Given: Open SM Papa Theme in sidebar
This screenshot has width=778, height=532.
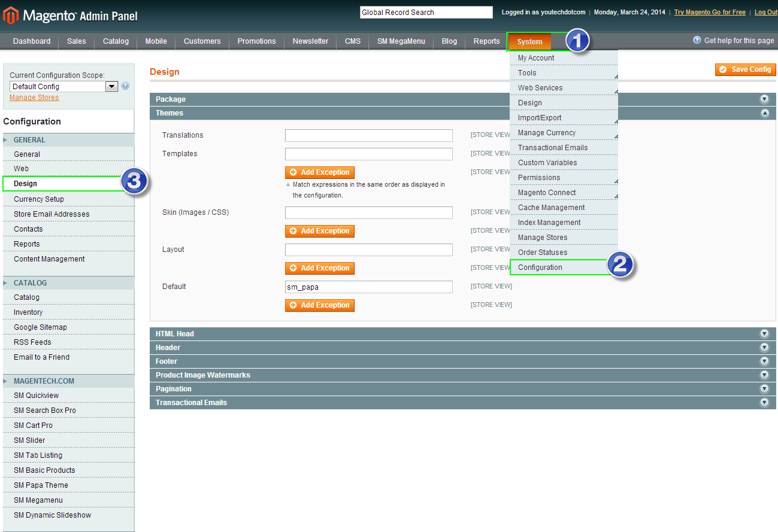Looking at the screenshot, I should [x=68, y=485].
